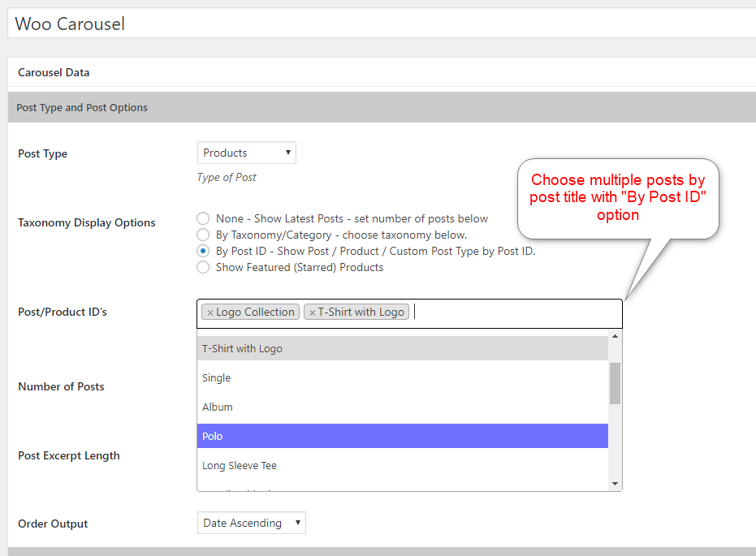
Task: Select Show Featured (Starred) Products option
Action: [x=203, y=267]
